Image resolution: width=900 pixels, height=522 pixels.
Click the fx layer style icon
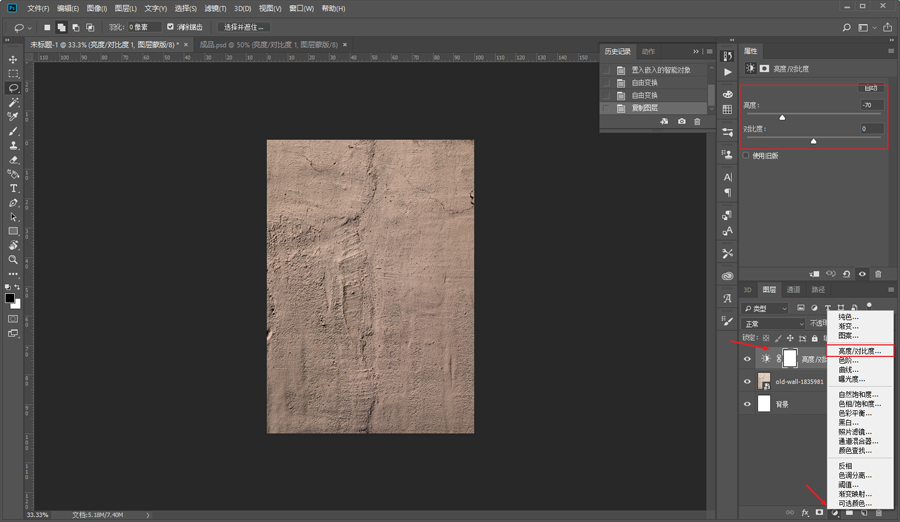[x=804, y=513]
